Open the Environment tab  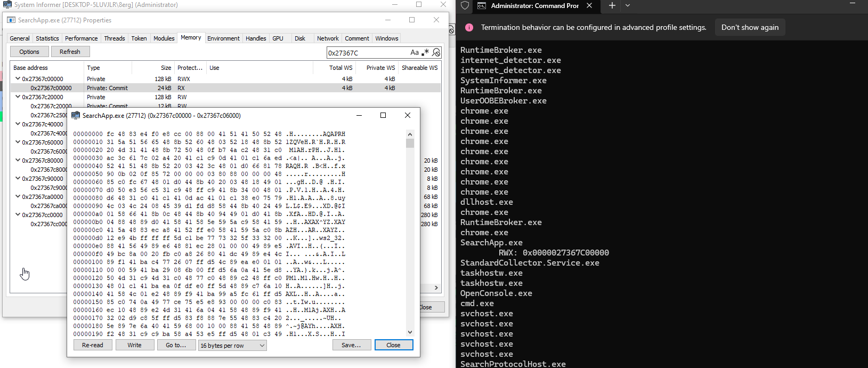[x=223, y=38]
